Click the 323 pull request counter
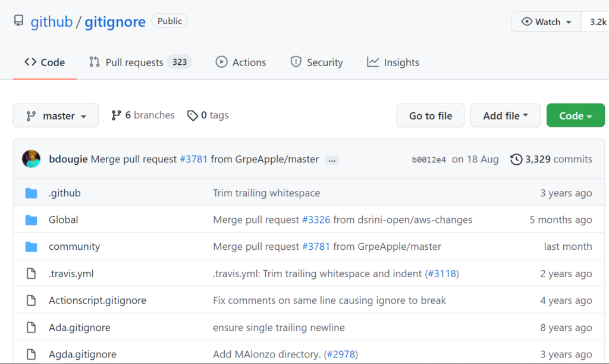 [180, 62]
